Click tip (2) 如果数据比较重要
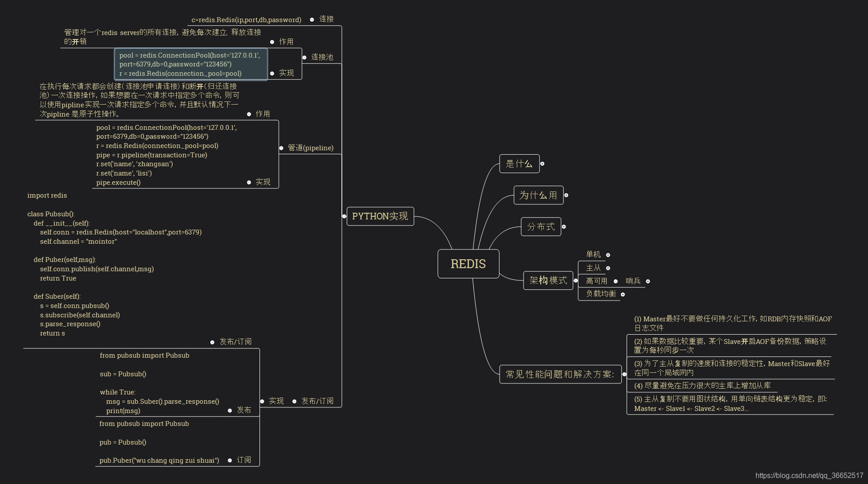The height and width of the screenshot is (484, 868). click(730, 345)
